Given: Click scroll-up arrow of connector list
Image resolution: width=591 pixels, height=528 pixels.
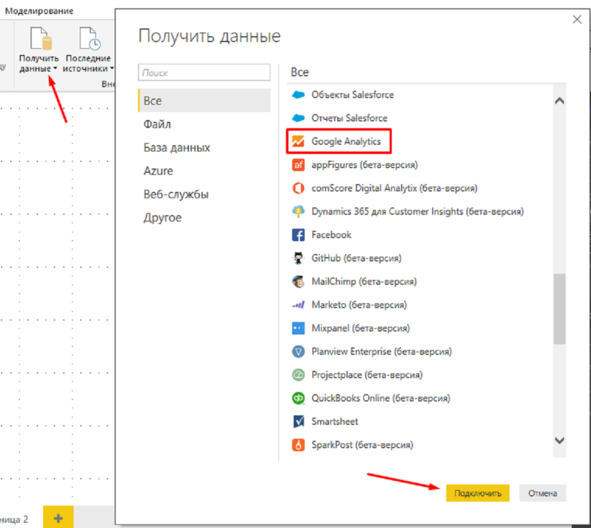Looking at the screenshot, I should (560, 101).
